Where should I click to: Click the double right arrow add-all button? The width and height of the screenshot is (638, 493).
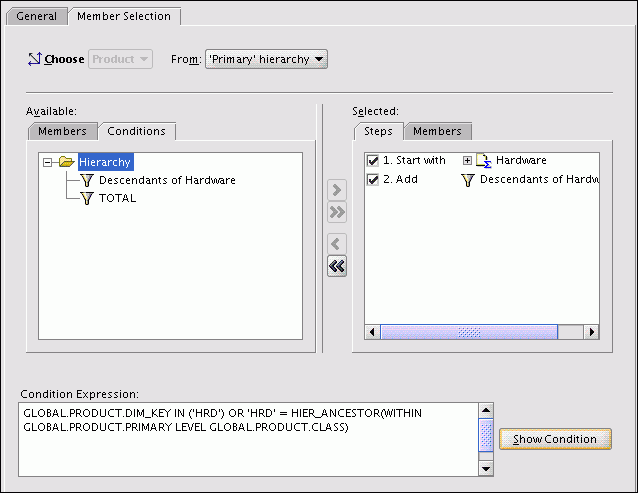coord(337,212)
